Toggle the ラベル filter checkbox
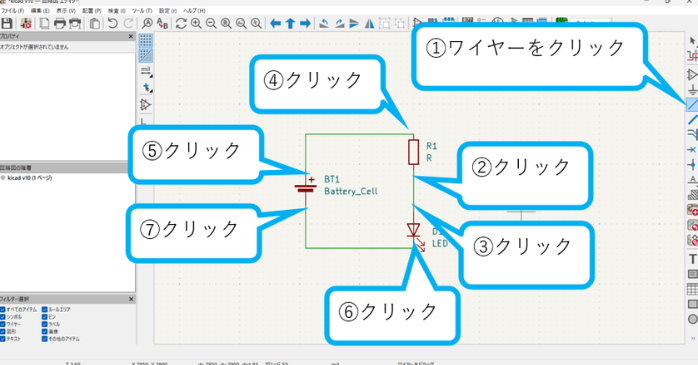 point(45,324)
